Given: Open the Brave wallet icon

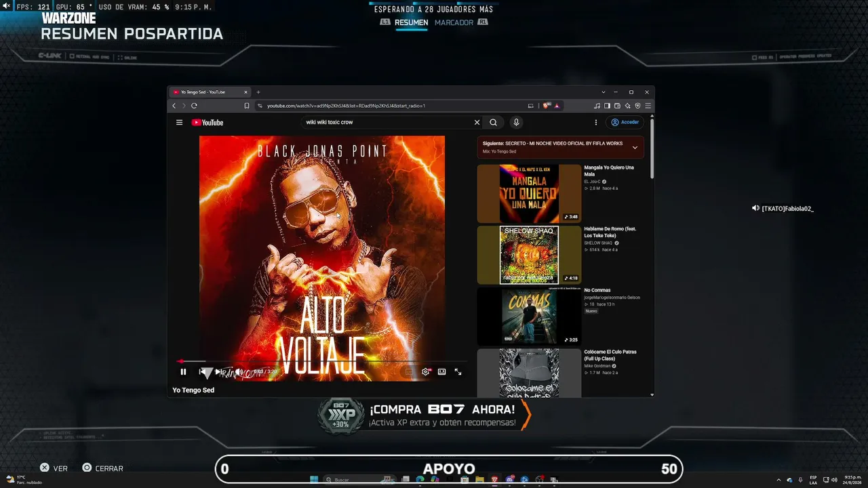Looking at the screenshot, I should [618, 106].
